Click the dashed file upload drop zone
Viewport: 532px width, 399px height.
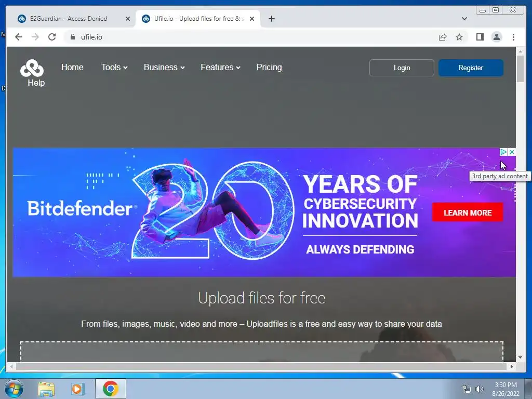[262, 352]
